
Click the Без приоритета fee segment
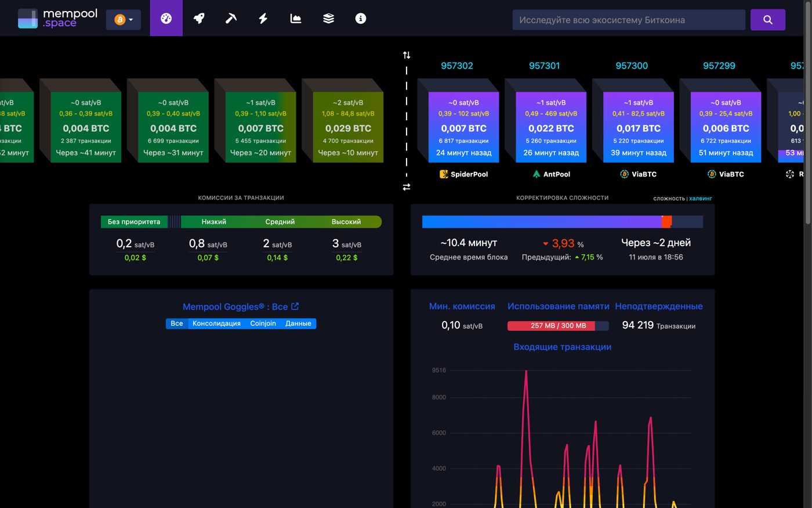click(x=134, y=222)
